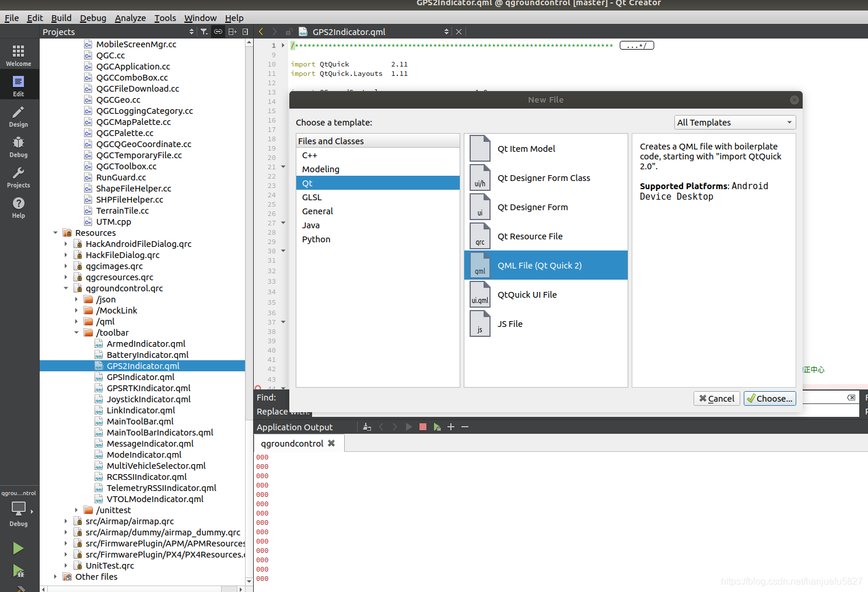This screenshot has width=868, height=592.
Task: Close the qgroundcontrol output tab
Action: [x=331, y=443]
